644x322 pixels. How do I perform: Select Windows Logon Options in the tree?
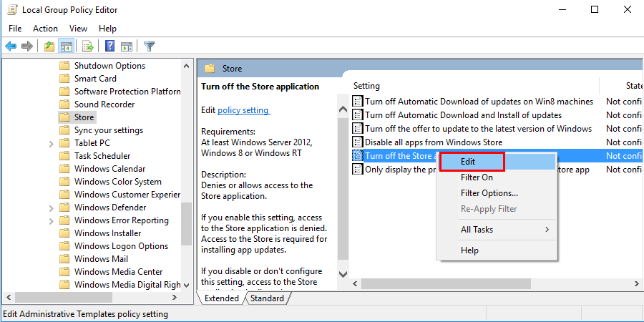[x=121, y=246]
